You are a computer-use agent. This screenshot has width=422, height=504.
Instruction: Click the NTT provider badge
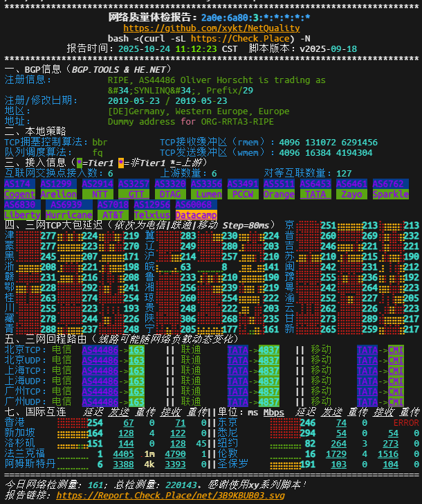[x=98, y=195]
